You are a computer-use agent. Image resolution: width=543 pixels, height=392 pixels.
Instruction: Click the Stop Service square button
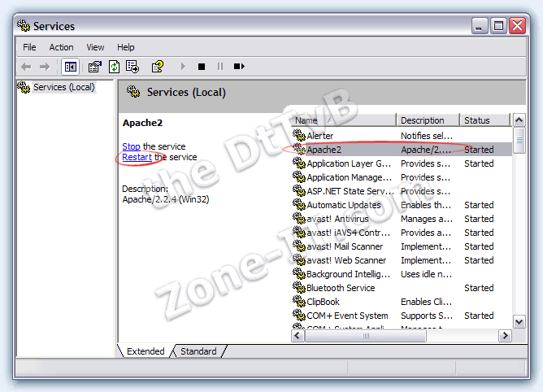point(202,67)
